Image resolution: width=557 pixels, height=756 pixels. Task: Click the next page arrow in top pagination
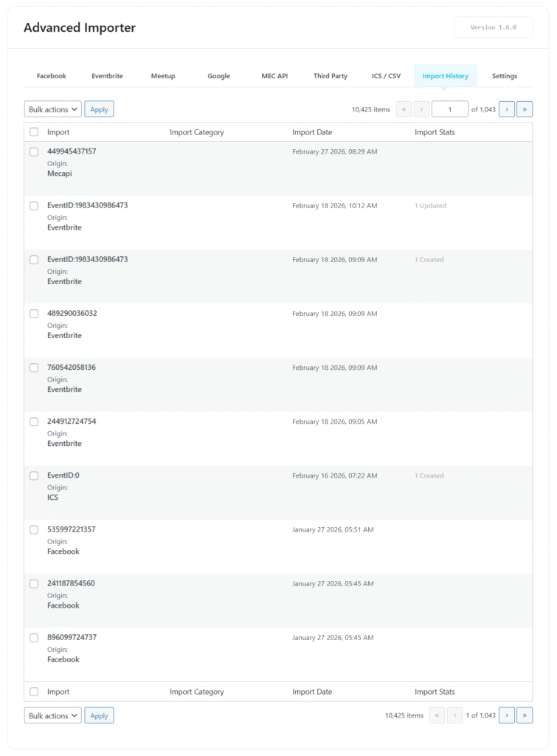tap(507, 109)
